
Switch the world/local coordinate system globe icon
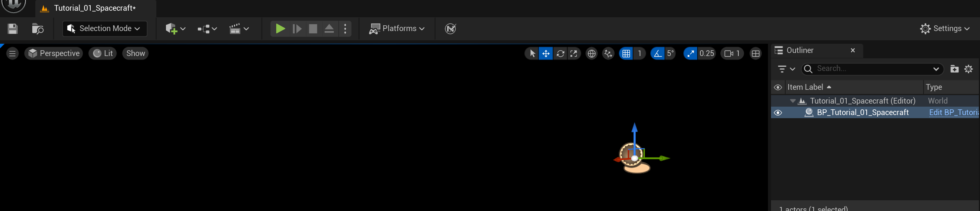[592, 54]
